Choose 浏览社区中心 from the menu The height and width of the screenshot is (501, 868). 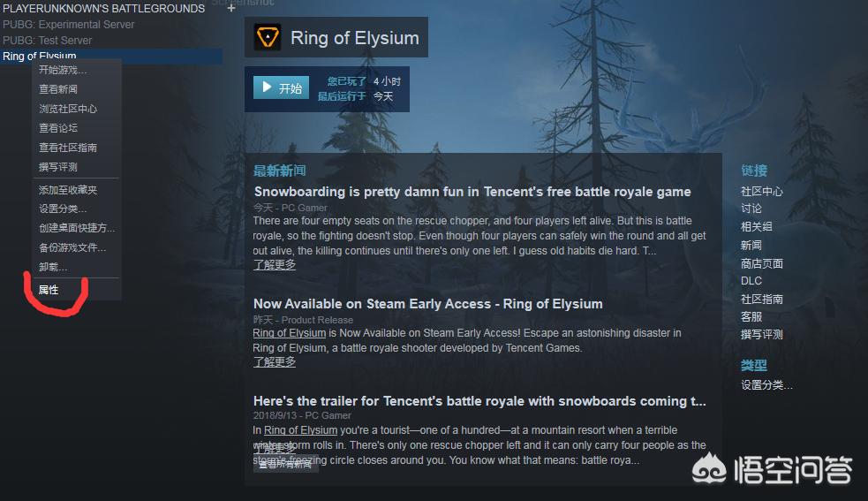coord(68,109)
